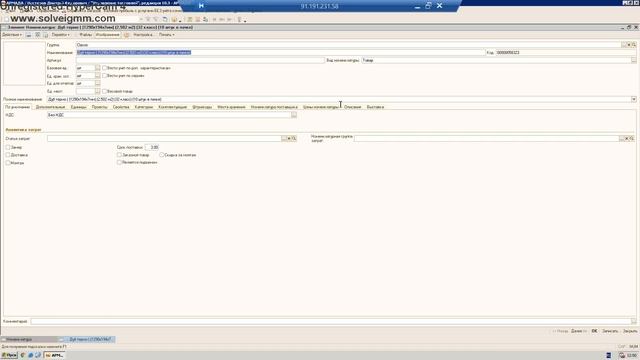This screenshot has width=640, height=360.
Task: Click the Записать button
Action: (x=610, y=331)
